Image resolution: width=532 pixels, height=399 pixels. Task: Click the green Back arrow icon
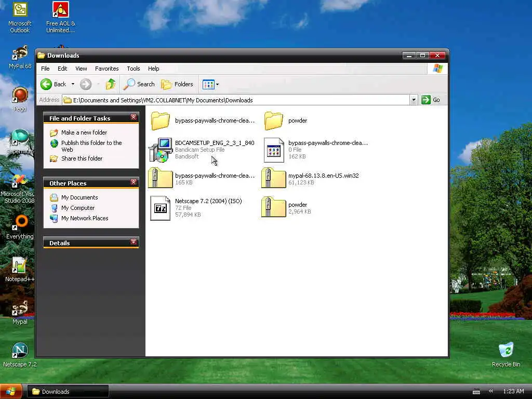(46, 84)
